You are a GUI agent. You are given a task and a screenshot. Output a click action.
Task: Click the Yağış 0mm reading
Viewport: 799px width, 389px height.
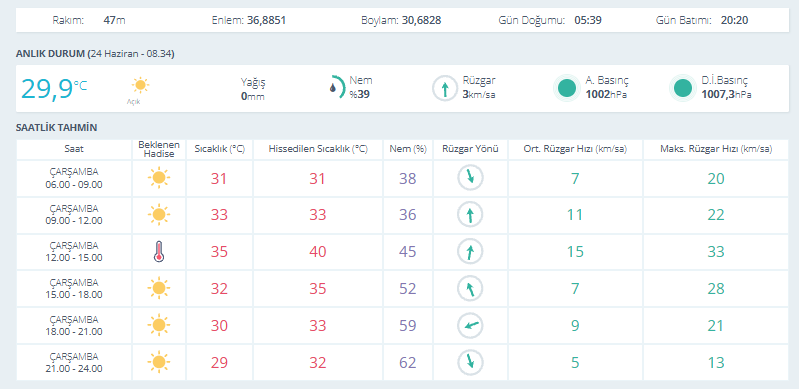253,89
